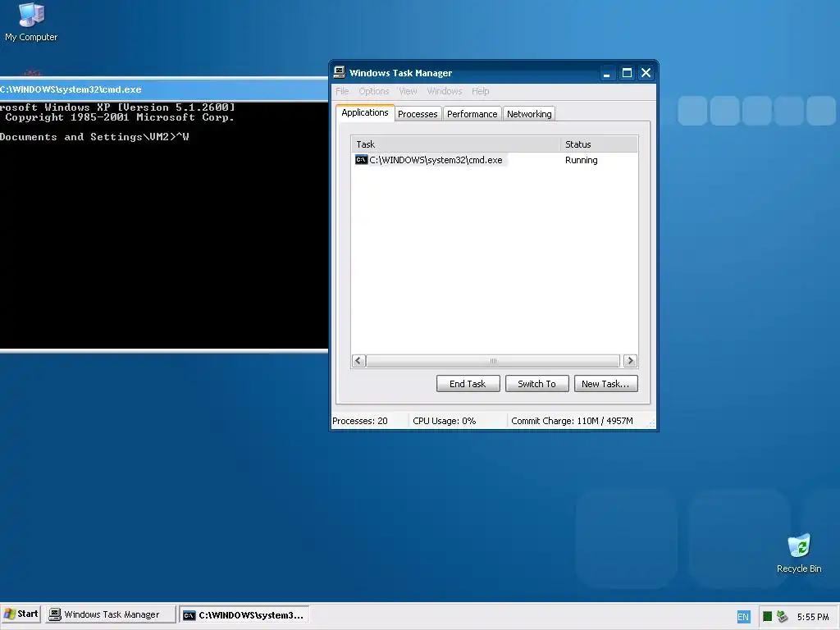The width and height of the screenshot is (840, 630).
Task: Click the command prompt line in cmd window
Action: (x=94, y=137)
